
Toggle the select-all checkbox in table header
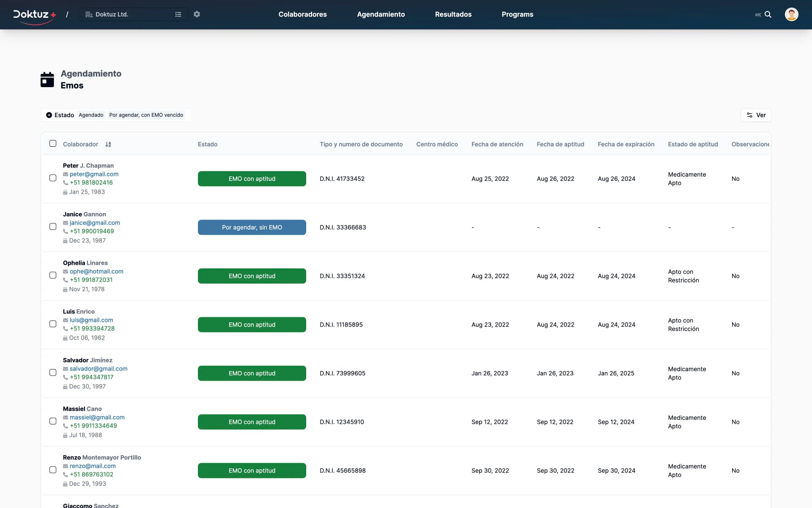point(53,144)
